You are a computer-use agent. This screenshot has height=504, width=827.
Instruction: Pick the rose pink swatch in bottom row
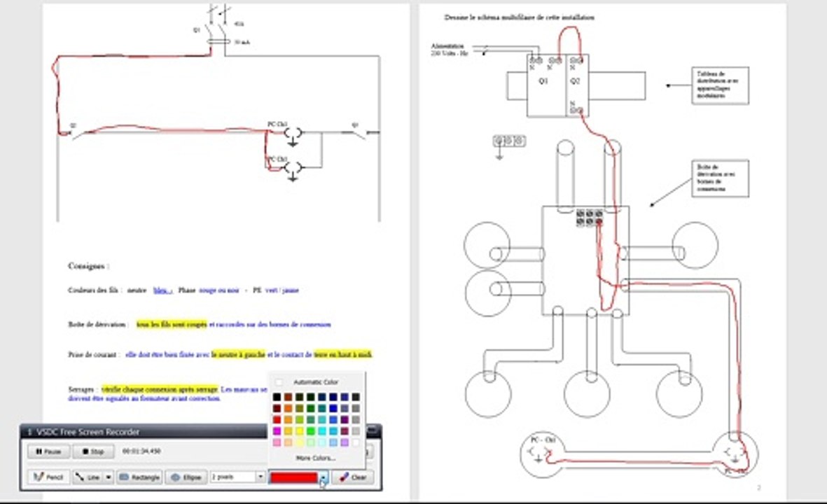pyautogui.click(x=277, y=442)
